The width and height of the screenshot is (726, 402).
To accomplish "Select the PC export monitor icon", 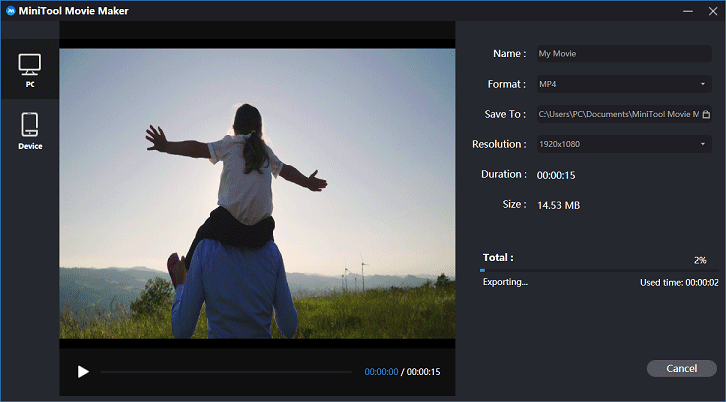I will click(30, 65).
